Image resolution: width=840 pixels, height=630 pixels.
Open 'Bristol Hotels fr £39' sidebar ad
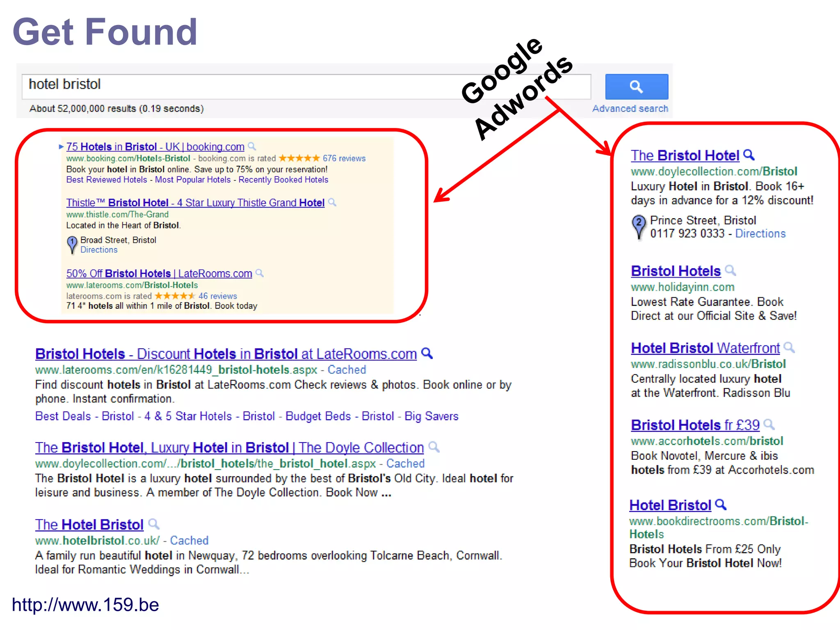[695, 425]
